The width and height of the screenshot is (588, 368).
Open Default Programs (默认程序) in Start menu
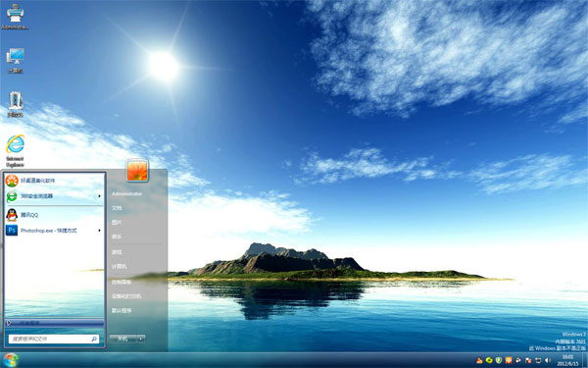pyautogui.click(x=122, y=310)
